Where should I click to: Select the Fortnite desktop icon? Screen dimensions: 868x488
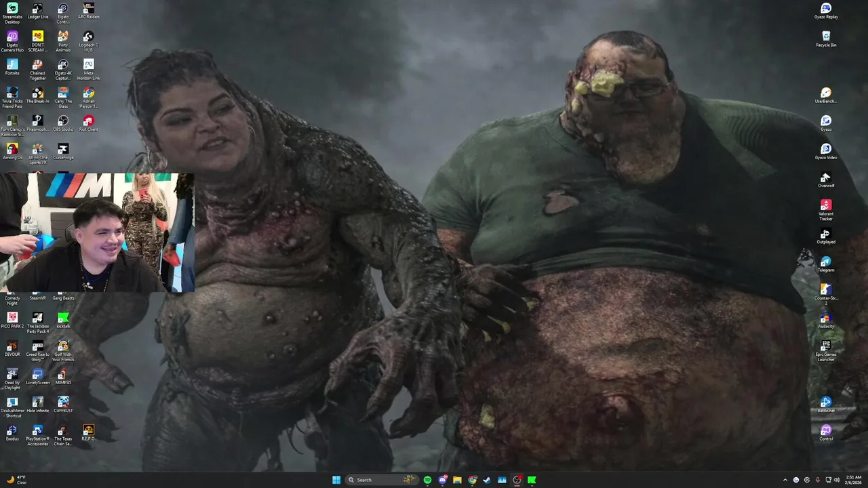[12, 67]
